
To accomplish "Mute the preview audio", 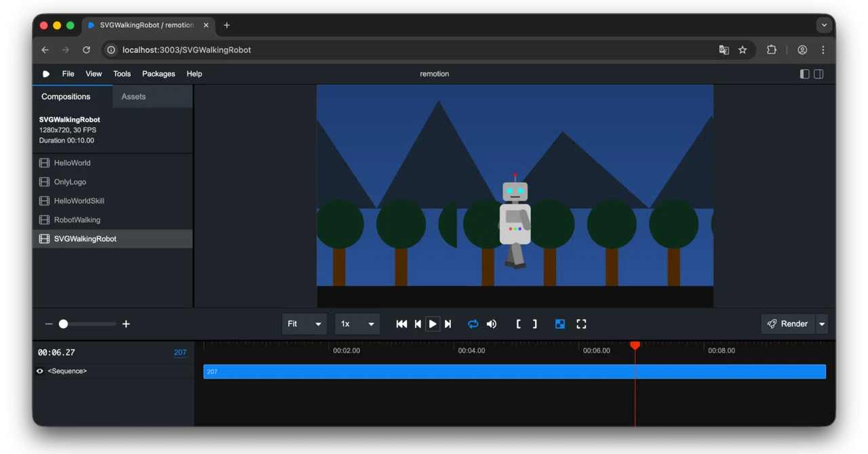I will tap(492, 324).
